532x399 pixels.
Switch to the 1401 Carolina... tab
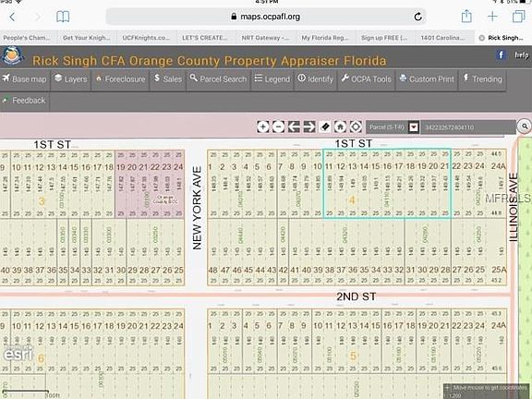click(444, 38)
